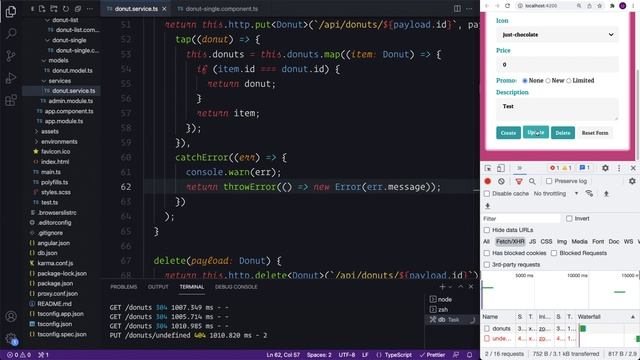Select the New promo radio button
Image resolution: width=640 pixels, height=360 pixels.
click(548, 81)
